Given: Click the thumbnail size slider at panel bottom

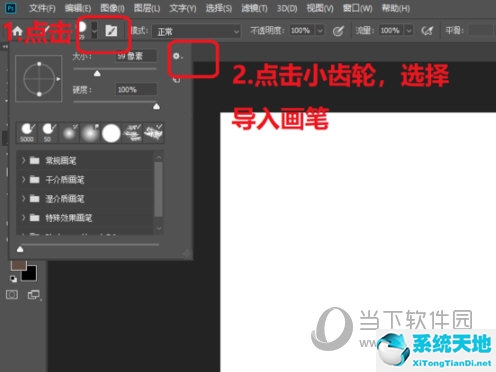Looking at the screenshot, I should [x=20, y=249].
